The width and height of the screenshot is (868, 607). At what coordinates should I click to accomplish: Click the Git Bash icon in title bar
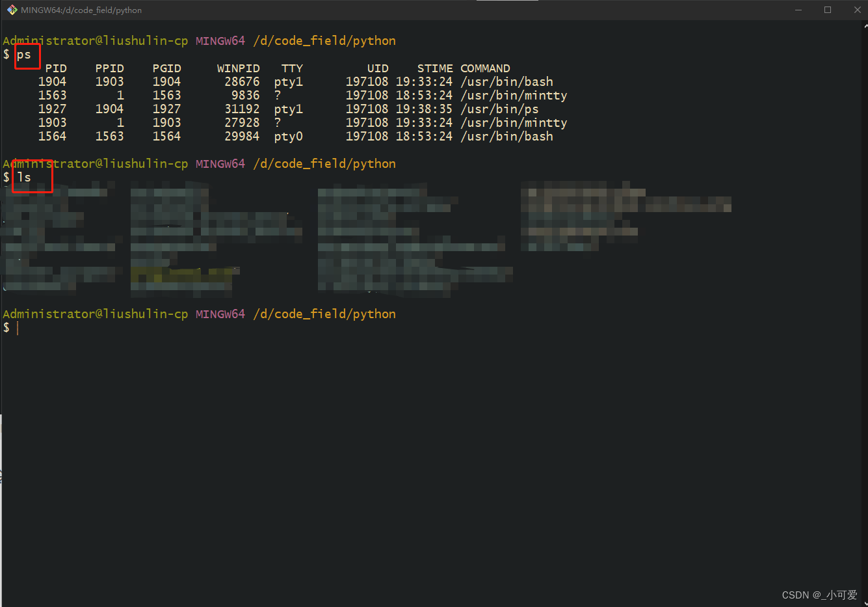click(12, 10)
